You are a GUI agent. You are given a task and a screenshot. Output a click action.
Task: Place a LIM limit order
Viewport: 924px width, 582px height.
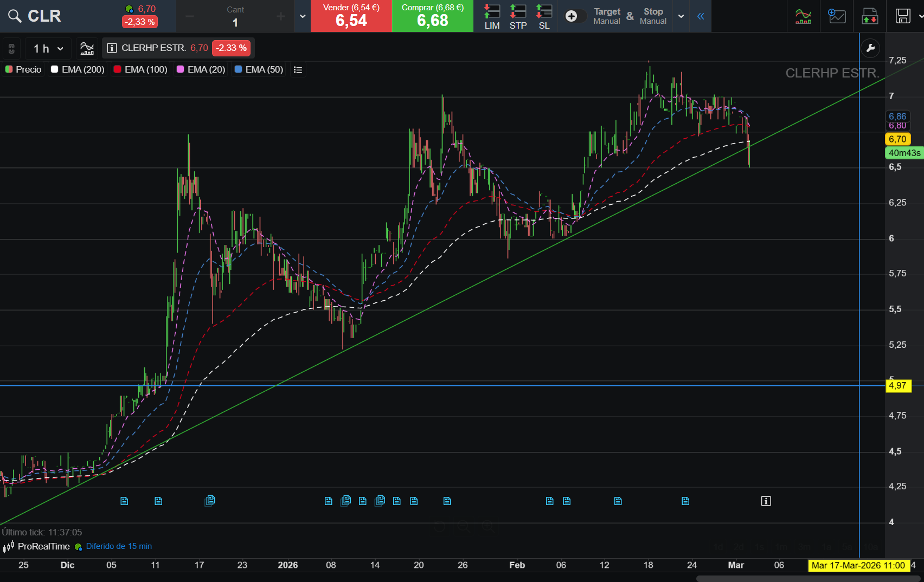[x=492, y=16]
